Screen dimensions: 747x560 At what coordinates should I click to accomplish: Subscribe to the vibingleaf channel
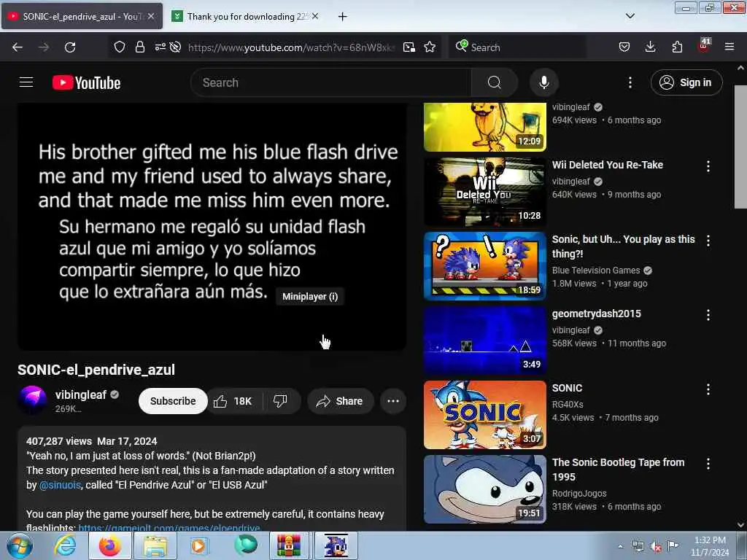pyautogui.click(x=173, y=401)
